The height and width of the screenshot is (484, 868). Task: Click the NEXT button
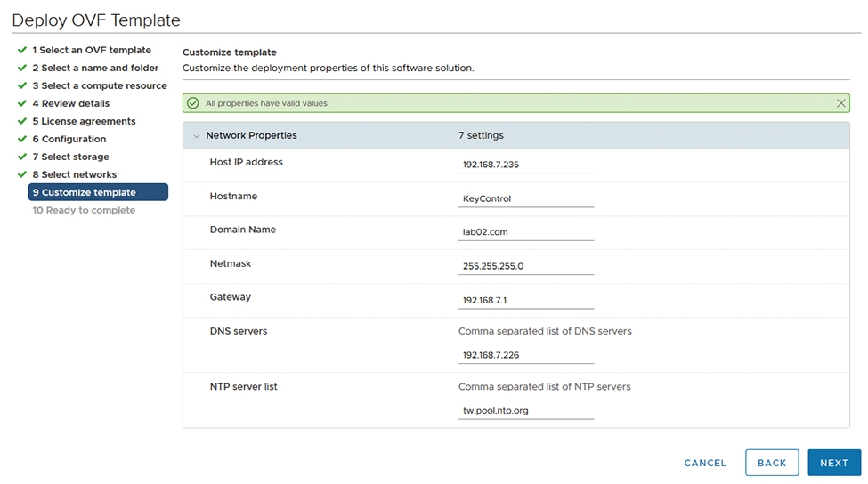click(833, 463)
